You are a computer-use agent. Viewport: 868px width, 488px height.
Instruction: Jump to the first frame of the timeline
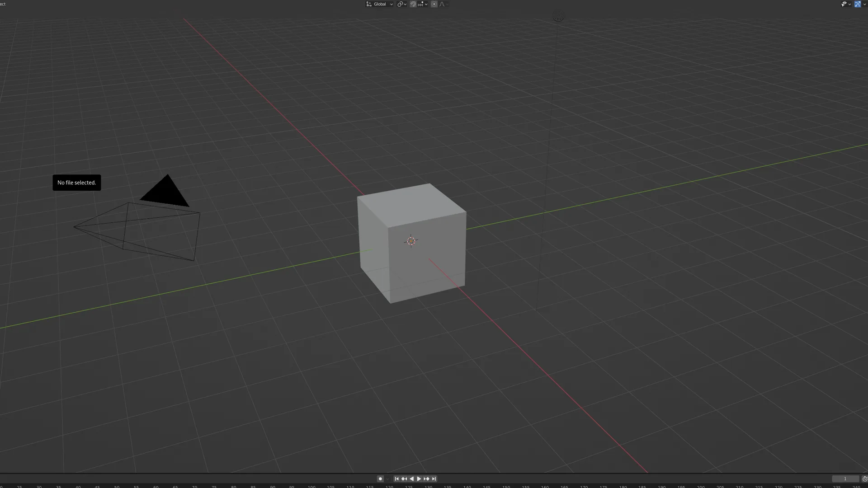[396, 479]
